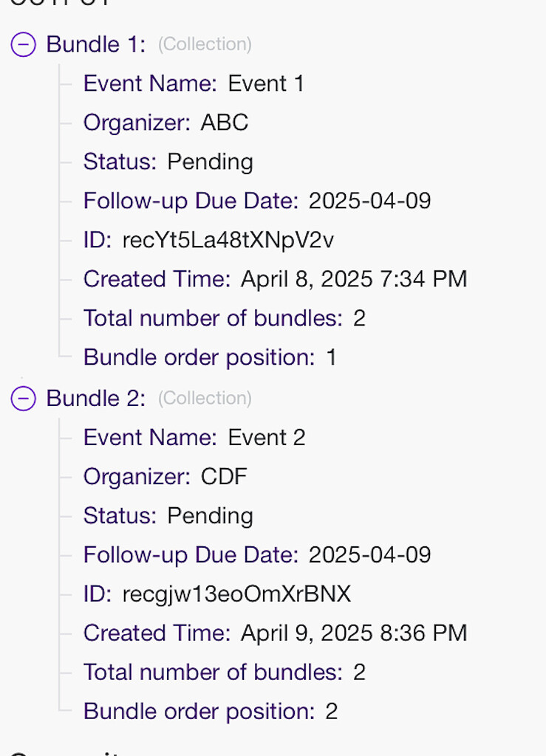Click the circle icon next to Bundle 1

pos(23,44)
